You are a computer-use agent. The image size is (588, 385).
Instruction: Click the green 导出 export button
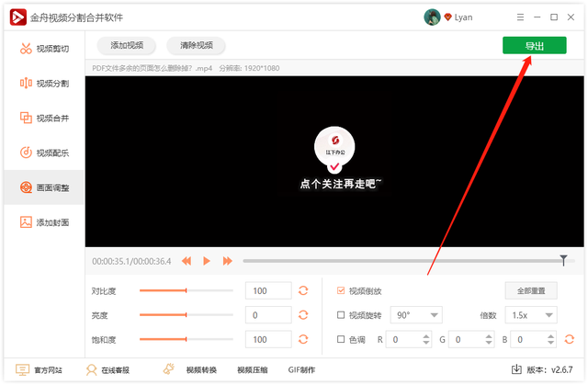[x=535, y=45]
